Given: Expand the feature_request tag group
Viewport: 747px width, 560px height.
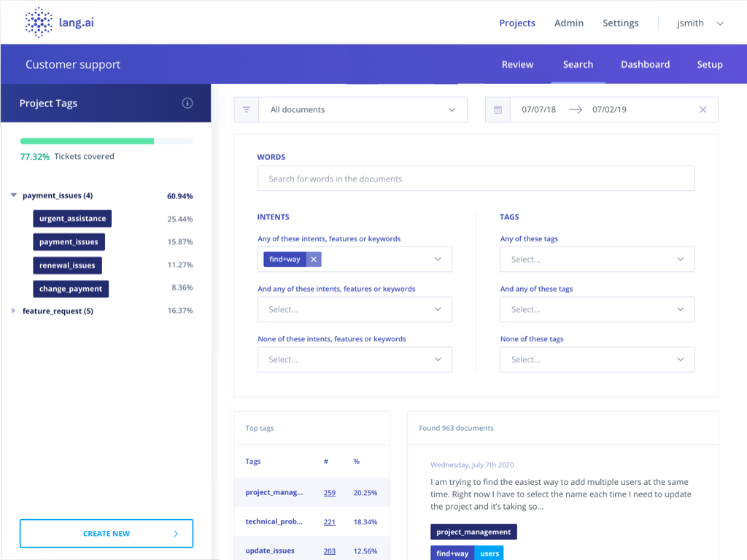Looking at the screenshot, I should (x=14, y=311).
